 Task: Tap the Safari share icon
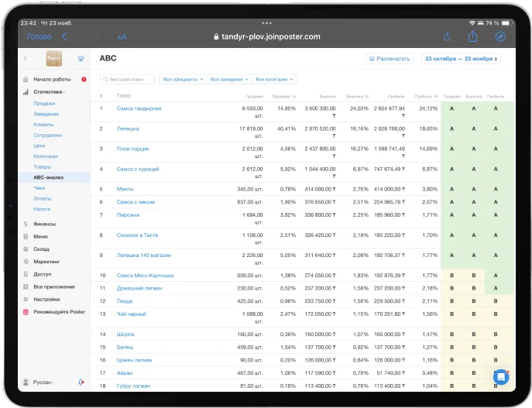472,36
